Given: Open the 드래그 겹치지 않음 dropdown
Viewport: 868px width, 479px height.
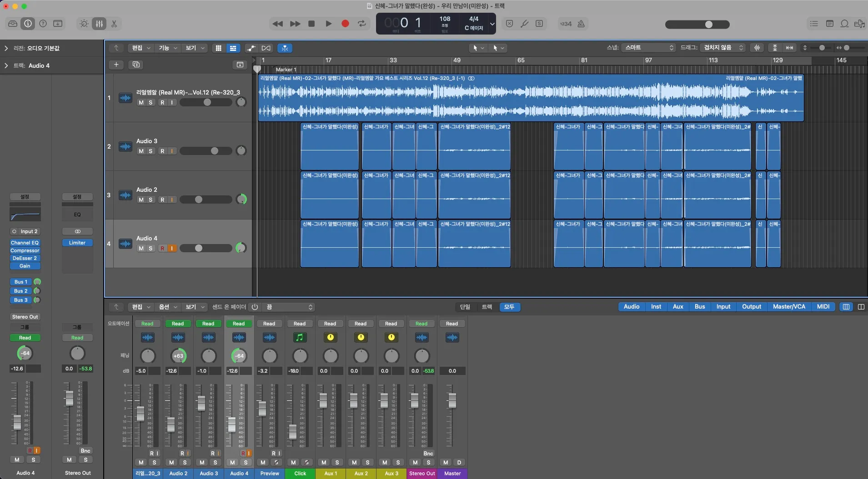Looking at the screenshot, I should tap(723, 48).
